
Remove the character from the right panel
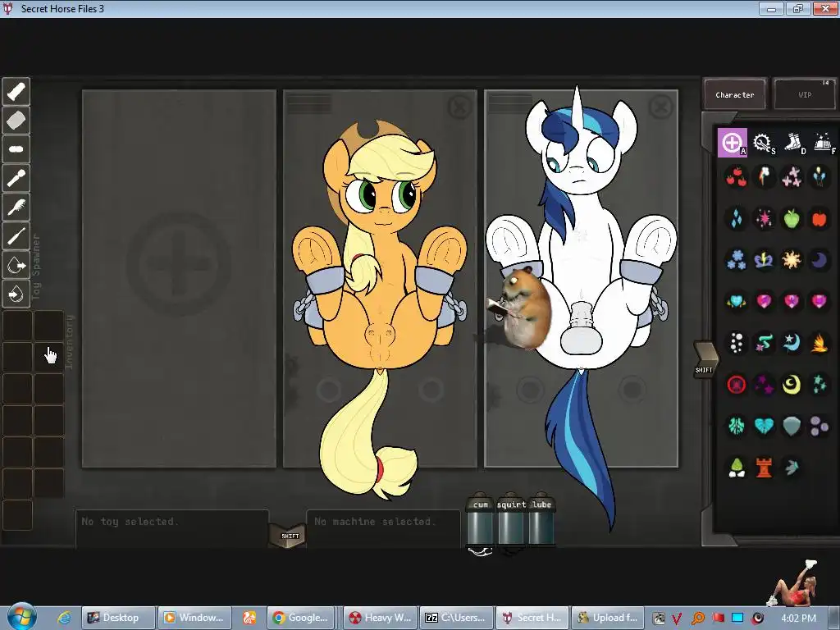660,107
